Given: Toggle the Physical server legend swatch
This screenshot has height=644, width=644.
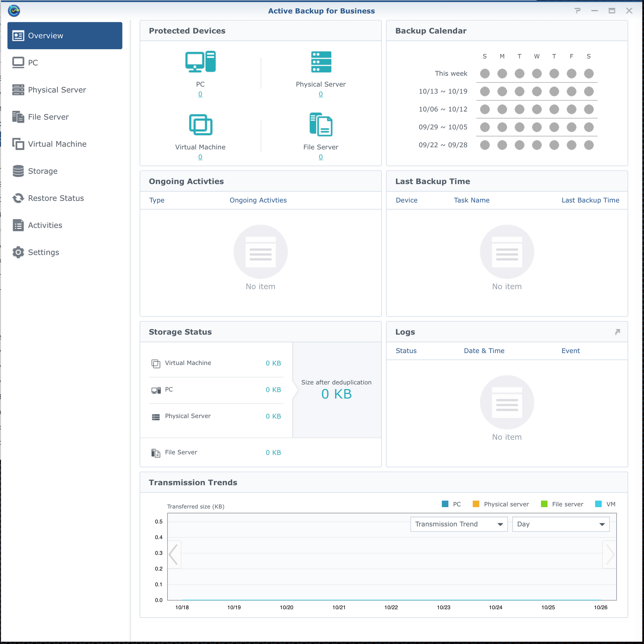Looking at the screenshot, I should (x=476, y=504).
